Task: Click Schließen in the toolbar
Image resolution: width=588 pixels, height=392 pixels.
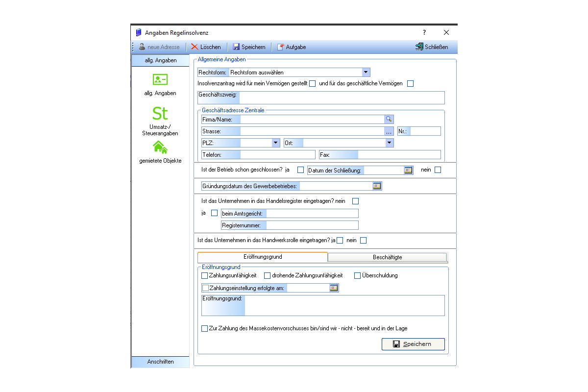Action: click(x=432, y=47)
